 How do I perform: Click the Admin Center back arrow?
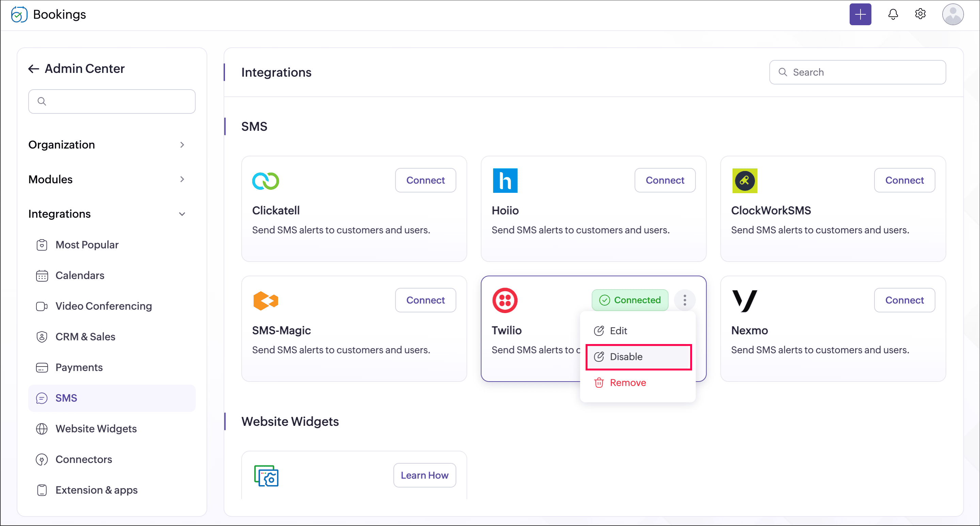click(33, 69)
